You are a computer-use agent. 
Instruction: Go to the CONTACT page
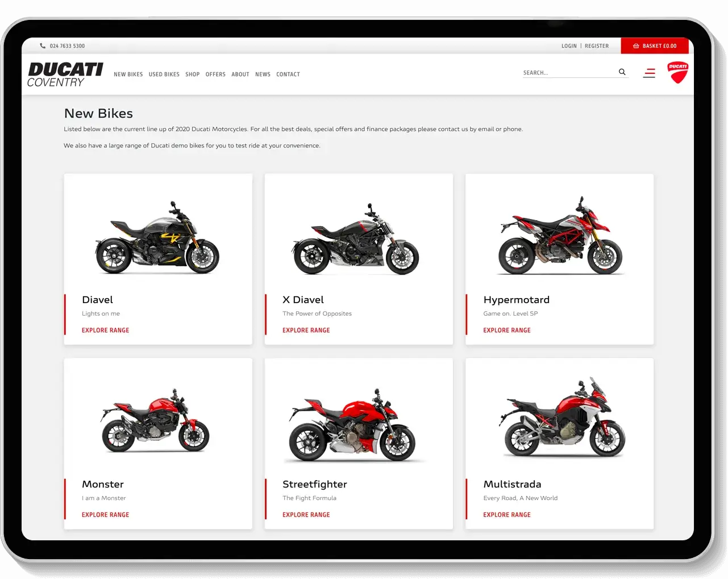click(x=288, y=74)
